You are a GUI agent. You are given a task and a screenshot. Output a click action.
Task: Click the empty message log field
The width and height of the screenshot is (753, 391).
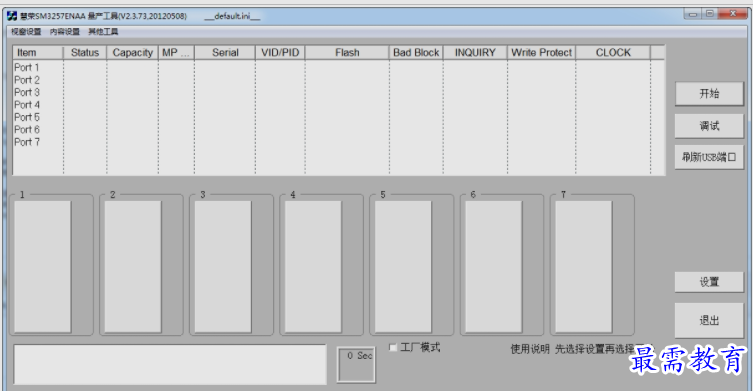coord(170,364)
